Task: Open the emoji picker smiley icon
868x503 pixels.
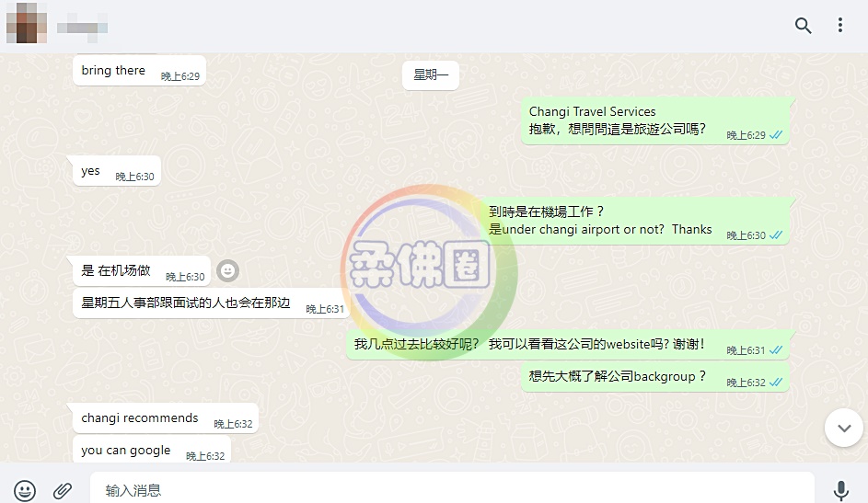Action: [x=25, y=490]
